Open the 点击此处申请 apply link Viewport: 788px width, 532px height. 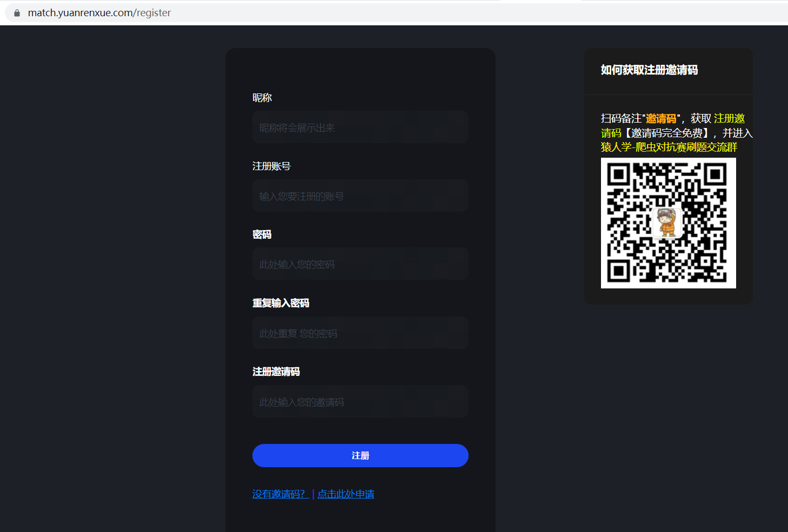[x=346, y=494]
